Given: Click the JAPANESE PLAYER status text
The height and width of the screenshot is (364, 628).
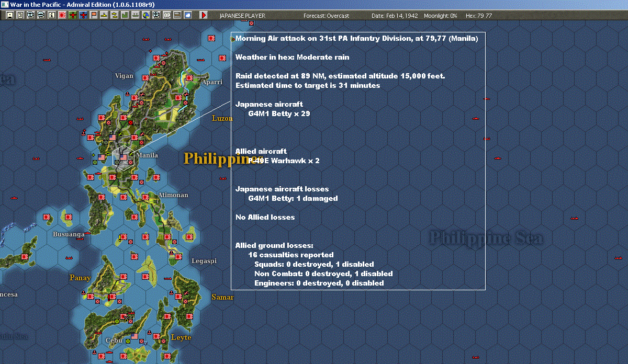Looking at the screenshot, I should click(242, 16).
